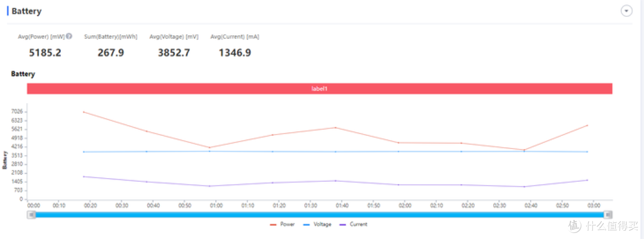Click the 02:00 time axis label
The image size is (644, 239).
(x=405, y=204)
